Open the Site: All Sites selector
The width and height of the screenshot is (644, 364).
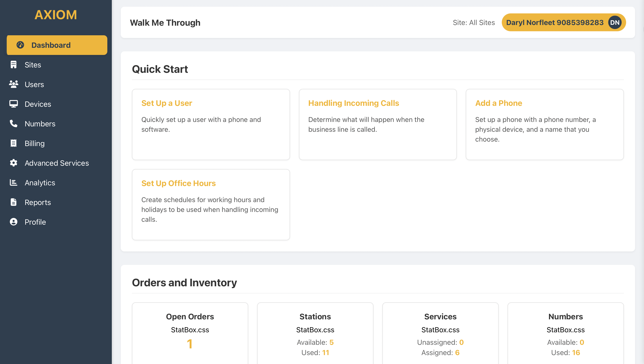[x=474, y=23]
